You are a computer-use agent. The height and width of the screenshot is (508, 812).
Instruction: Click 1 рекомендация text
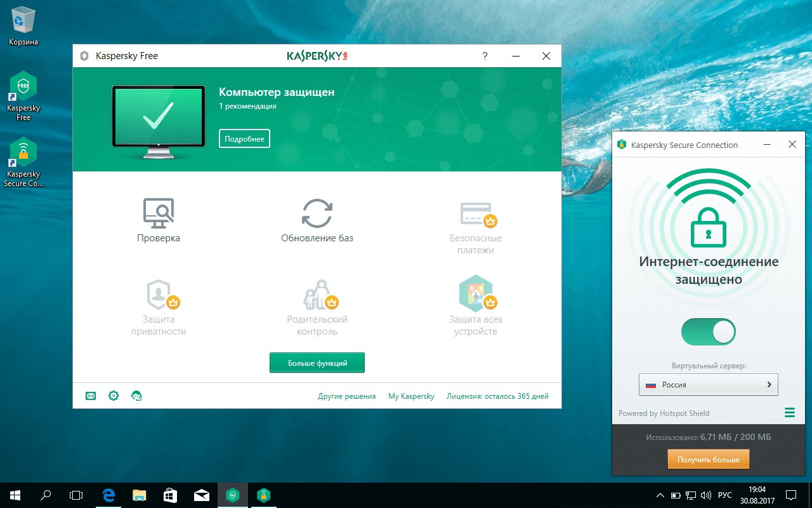(x=247, y=106)
